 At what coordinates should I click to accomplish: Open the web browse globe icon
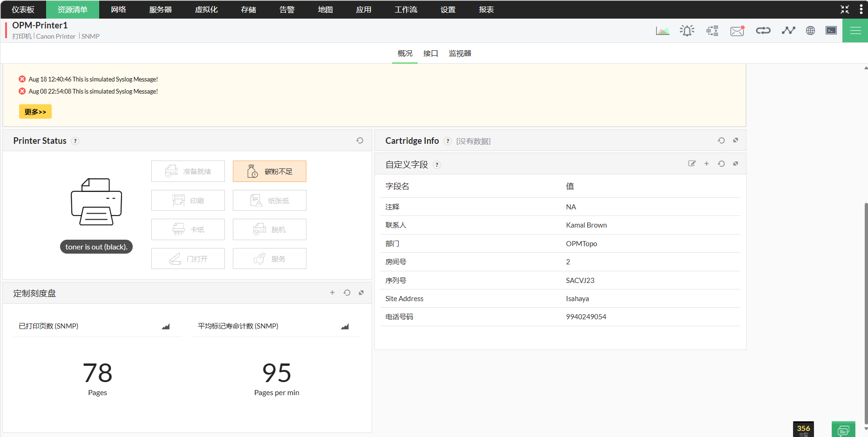(x=811, y=30)
